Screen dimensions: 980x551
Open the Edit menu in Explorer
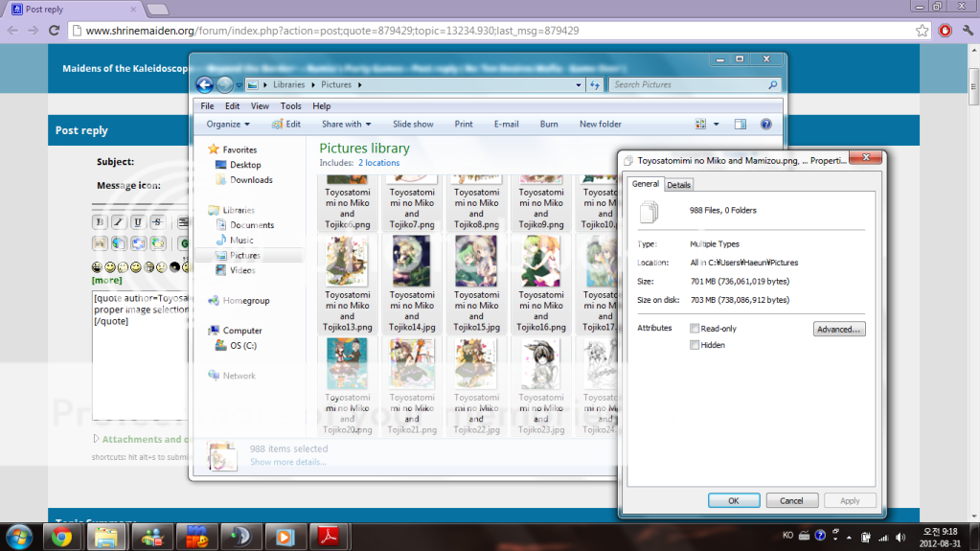pos(232,105)
